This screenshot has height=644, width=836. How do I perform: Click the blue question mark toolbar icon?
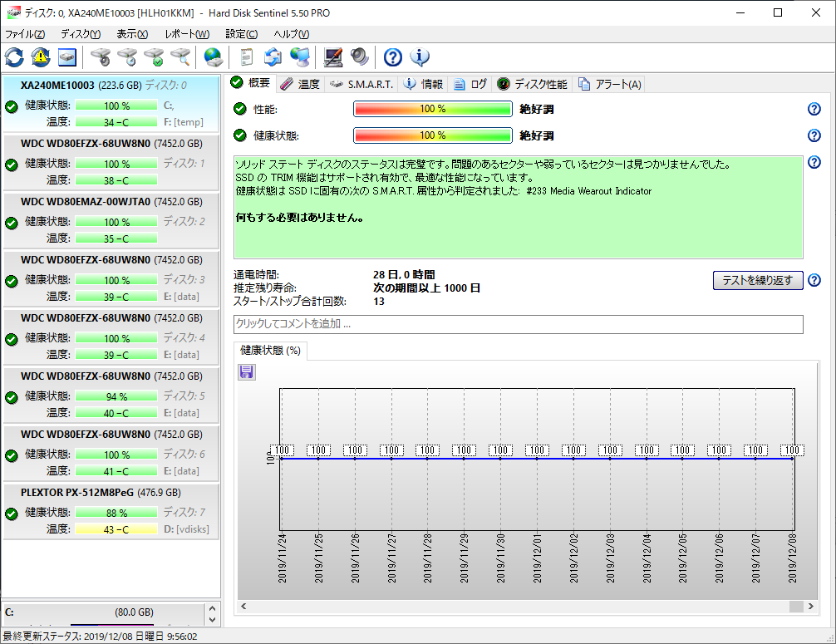click(x=393, y=57)
